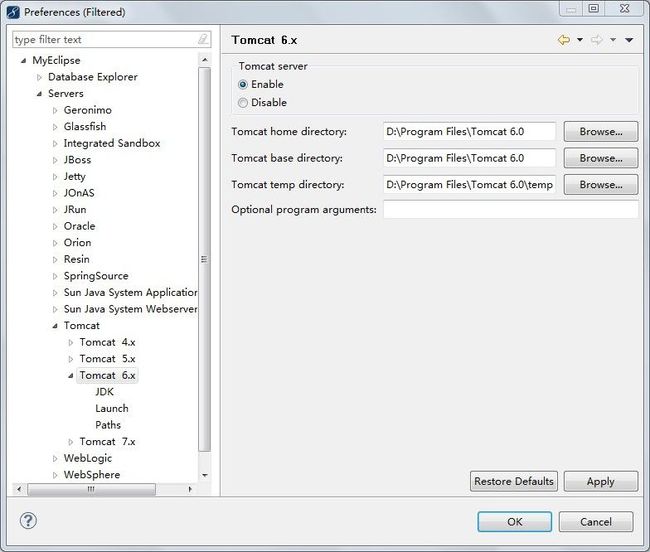Browse for Tomcat temp directory
The height and width of the screenshot is (552, 650).
pos(601,184)
